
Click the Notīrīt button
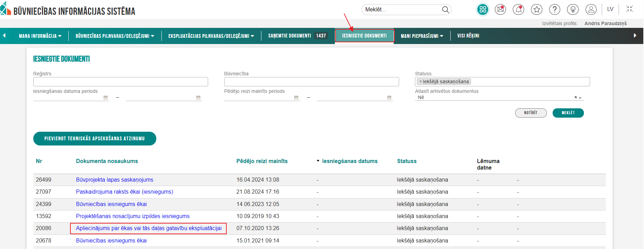pyautogui.click(x=531, y=113)
